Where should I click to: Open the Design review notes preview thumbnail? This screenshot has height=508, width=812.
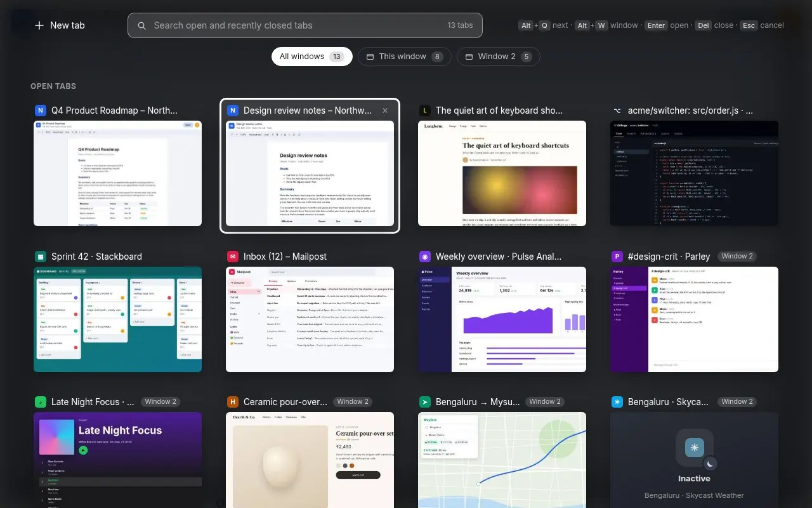pyautogui.click(x=310, y=173)
